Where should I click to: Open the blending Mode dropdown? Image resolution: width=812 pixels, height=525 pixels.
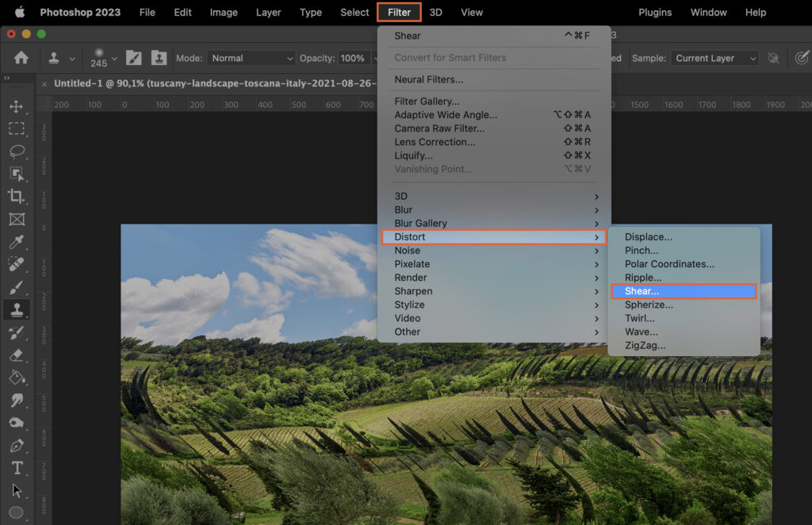click(251, 58)
